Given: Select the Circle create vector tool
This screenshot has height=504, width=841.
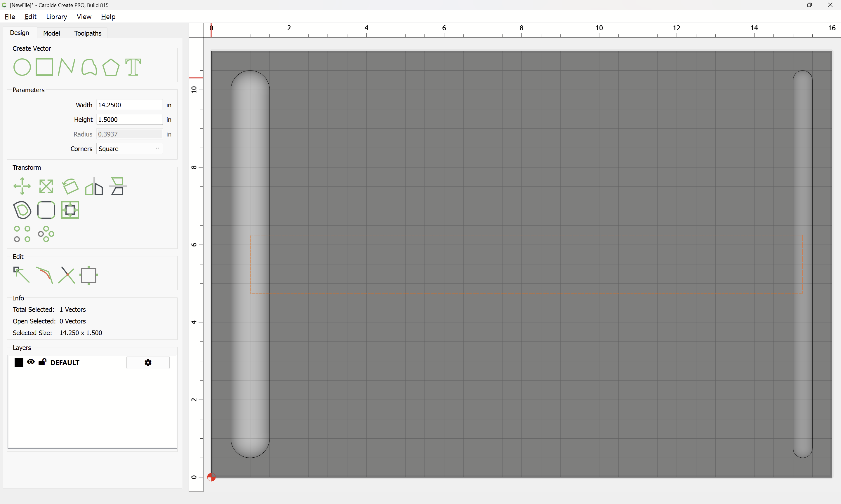Looking at the screenshot, I should point(22,67).
